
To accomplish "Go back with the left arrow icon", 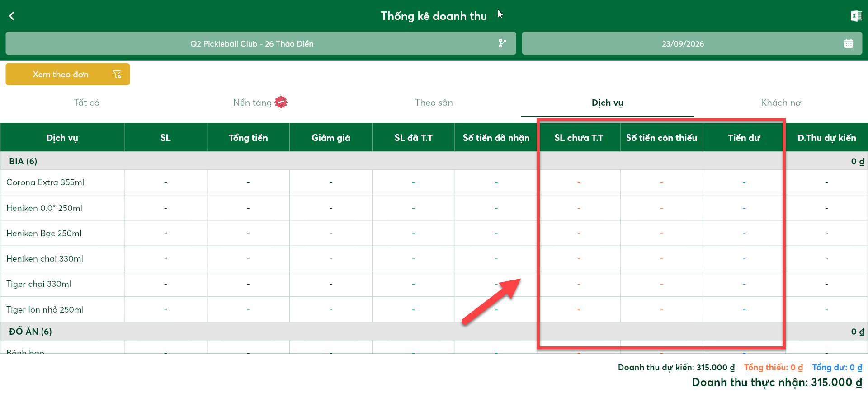I will coord(12,16).
